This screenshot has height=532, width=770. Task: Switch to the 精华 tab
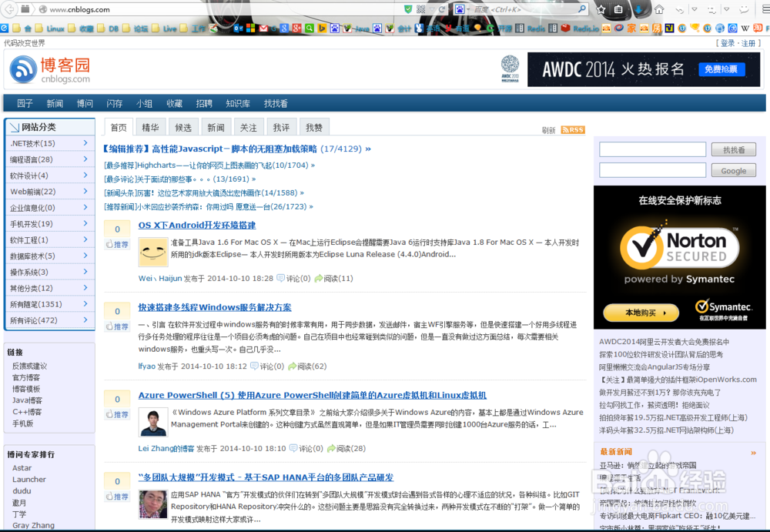(x=150, y=127)
